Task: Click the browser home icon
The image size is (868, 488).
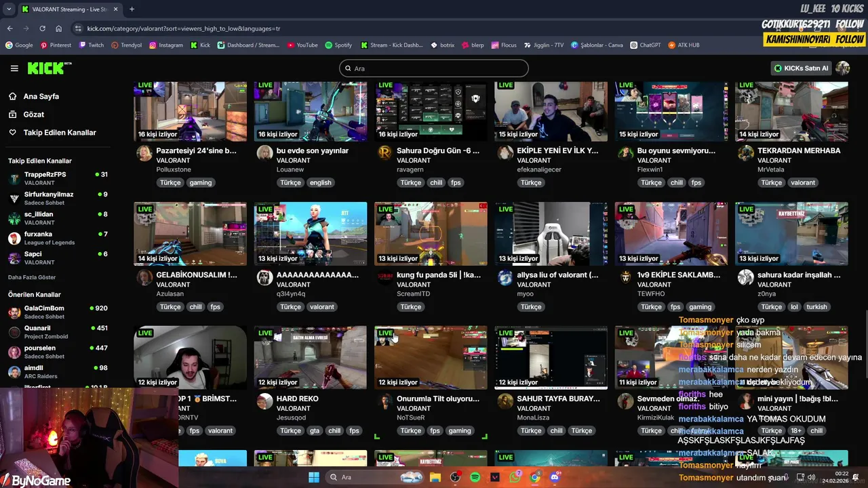Action: coord(59,28)
